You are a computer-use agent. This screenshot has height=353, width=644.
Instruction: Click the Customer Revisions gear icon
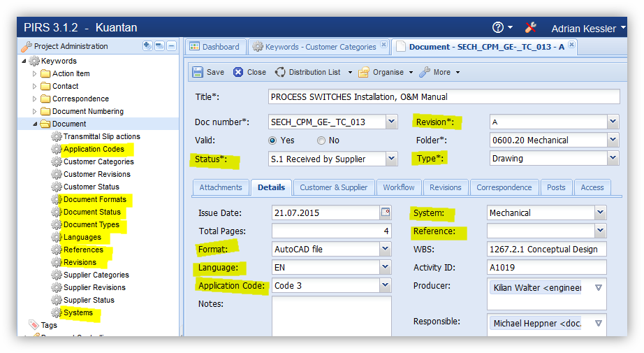[x=57, y=174]
